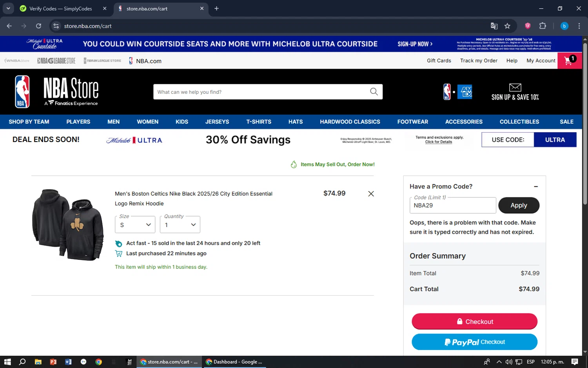Open Click for Details terms link

(439, 142)
